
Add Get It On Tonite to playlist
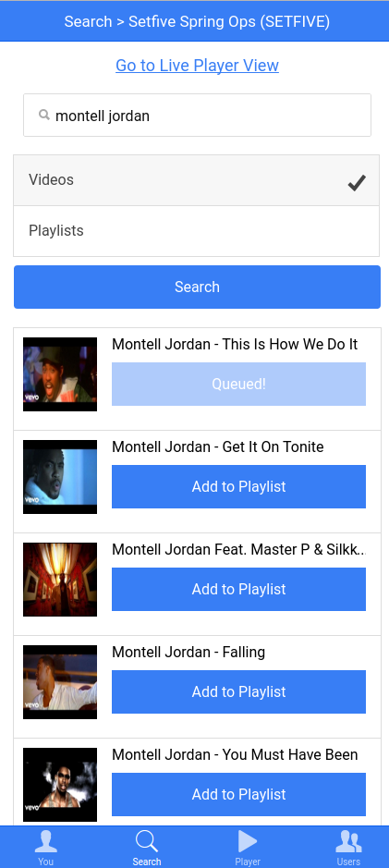(x=238, y=486)
